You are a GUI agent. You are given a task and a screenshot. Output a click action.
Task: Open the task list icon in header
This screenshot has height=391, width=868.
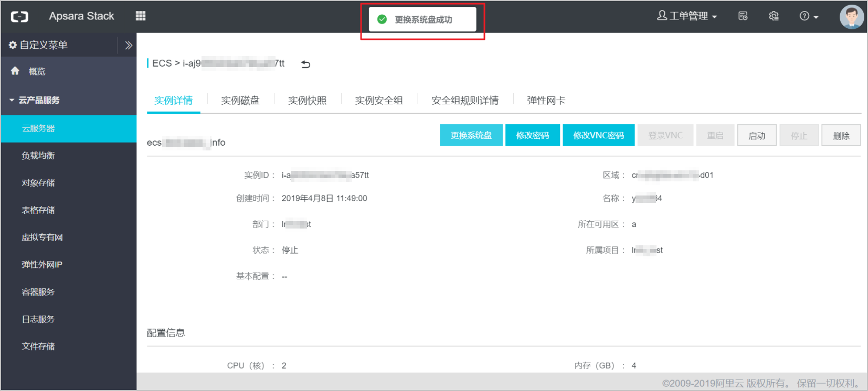coord(743,16)
